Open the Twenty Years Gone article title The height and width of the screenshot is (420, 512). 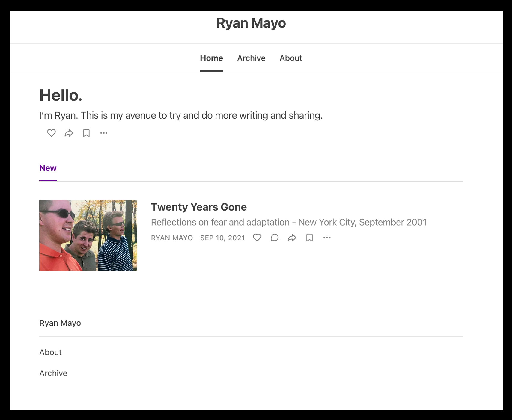pos(199,207)
